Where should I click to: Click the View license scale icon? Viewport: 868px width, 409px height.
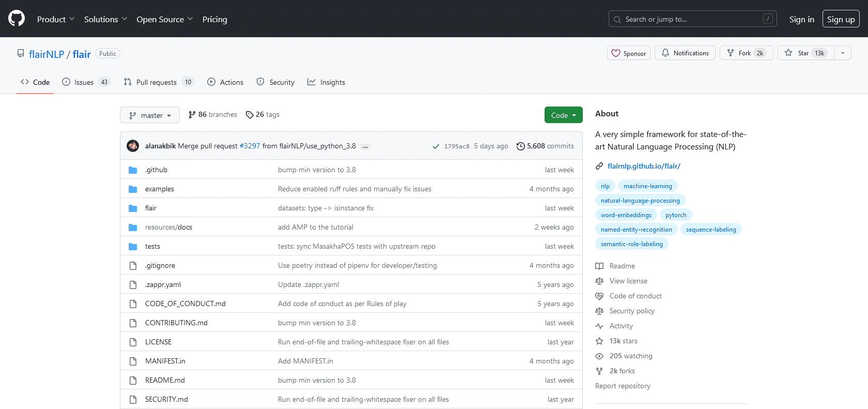(599, 281)
